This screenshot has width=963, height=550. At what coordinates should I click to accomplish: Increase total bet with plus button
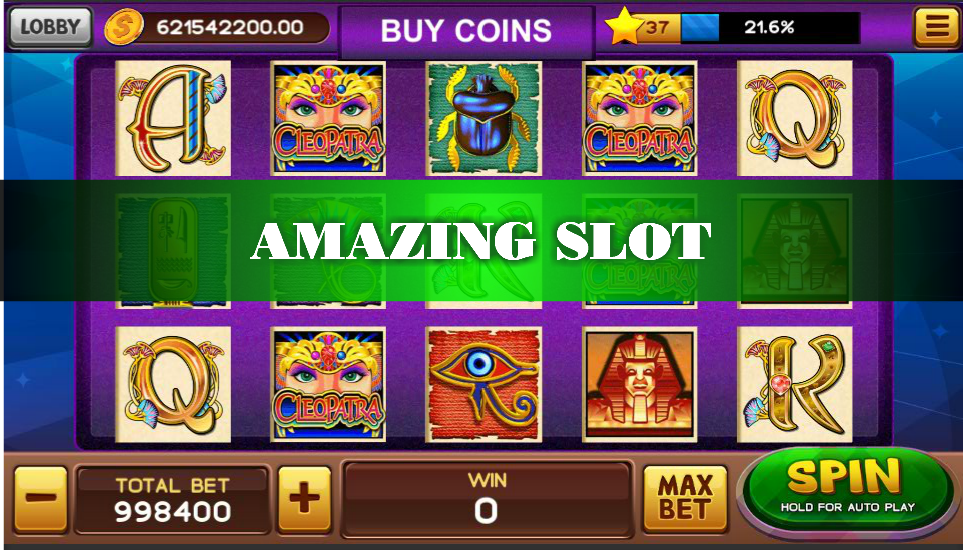point(304,498)
